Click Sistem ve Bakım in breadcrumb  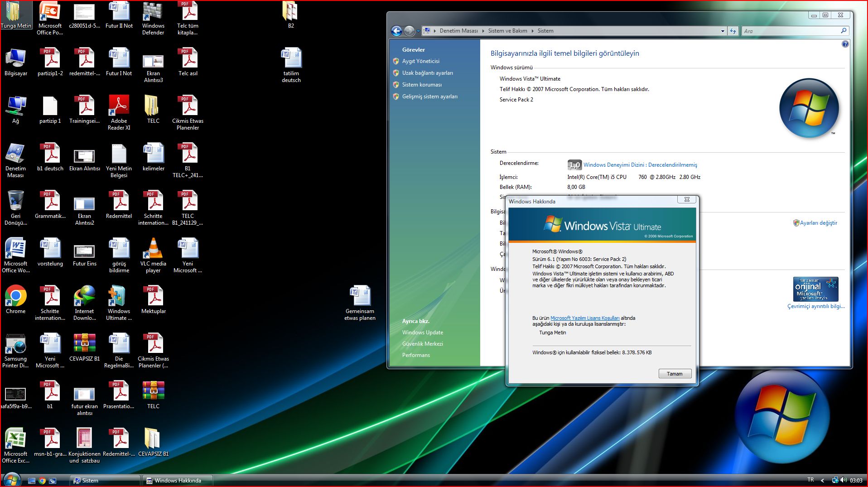[x=507, y=31]
